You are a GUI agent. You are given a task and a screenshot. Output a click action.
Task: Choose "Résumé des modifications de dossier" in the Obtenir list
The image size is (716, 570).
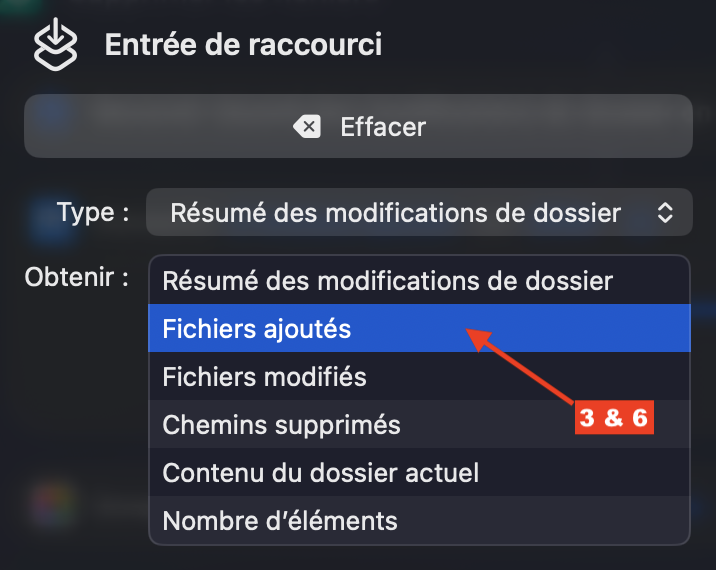[387, 281]
